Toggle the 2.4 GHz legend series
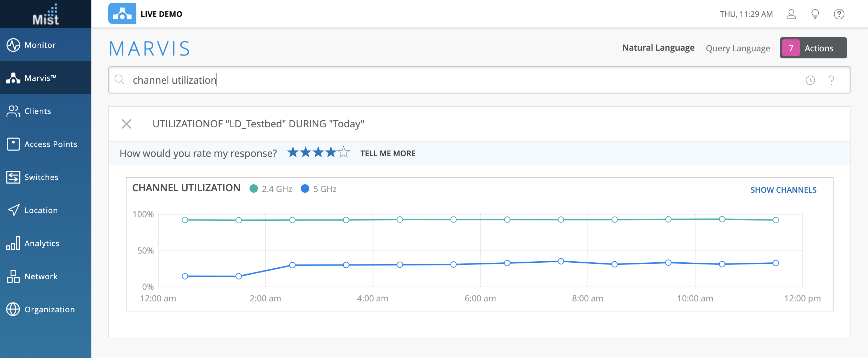Image resolution: width=868 pixels, height=358 pixels. (x=271, y=189)
